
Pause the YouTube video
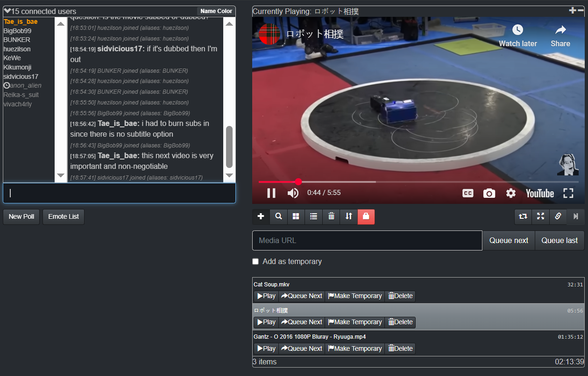tap(271, 193)
